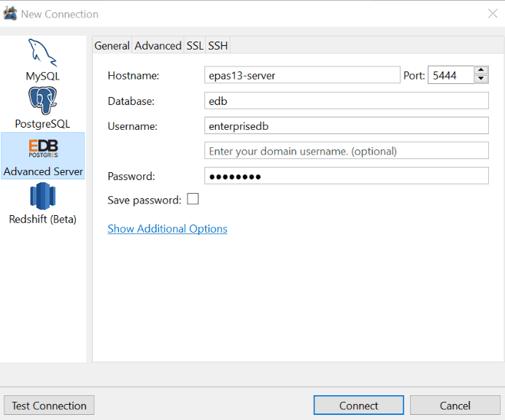Choose the PostgreSQL elephant icon
Screen dimensions: 505x420
point(42,101)
